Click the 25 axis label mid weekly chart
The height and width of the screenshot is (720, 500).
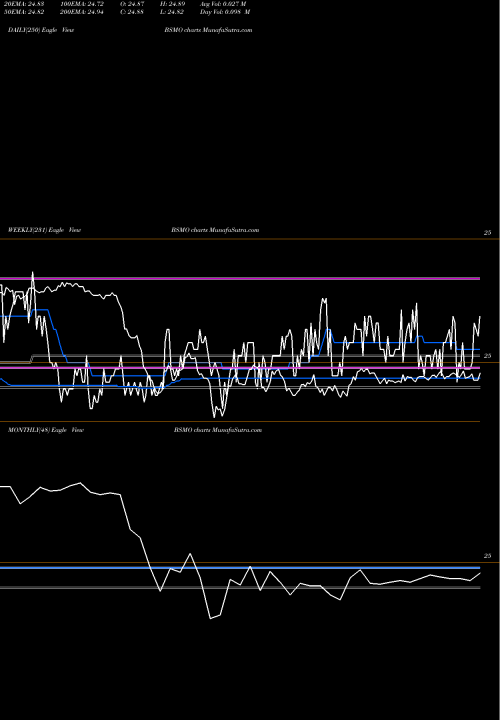(x=488, y=356)
